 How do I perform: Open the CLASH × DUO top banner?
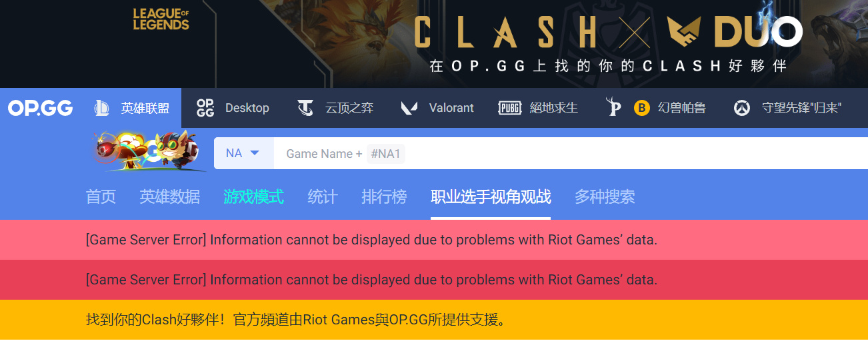[434, 43]
